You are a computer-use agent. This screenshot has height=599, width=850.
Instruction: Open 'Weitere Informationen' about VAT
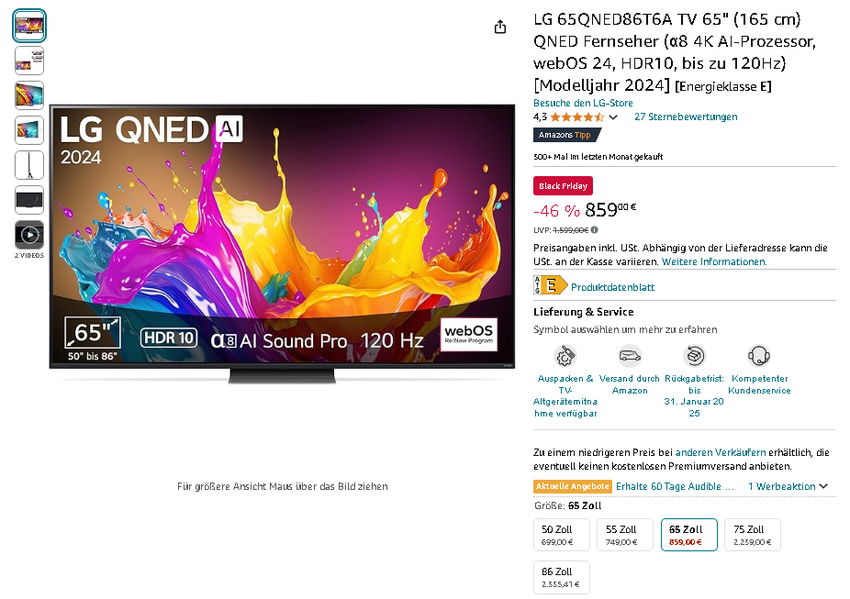(714, 262)
